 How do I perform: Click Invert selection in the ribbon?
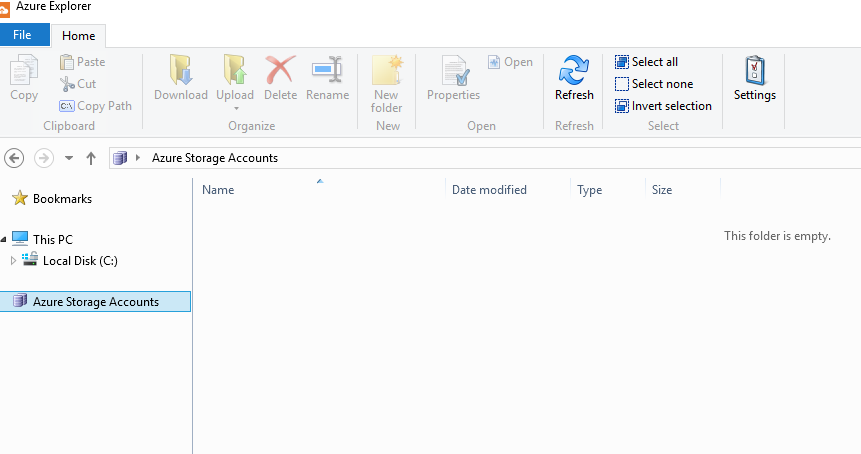pyautogui.click(x=663, y=106)
